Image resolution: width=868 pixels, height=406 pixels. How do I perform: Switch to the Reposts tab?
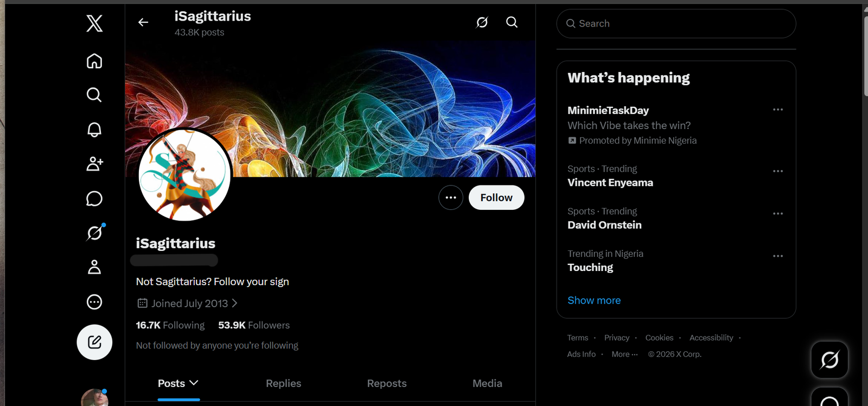(x=387, y=383)
